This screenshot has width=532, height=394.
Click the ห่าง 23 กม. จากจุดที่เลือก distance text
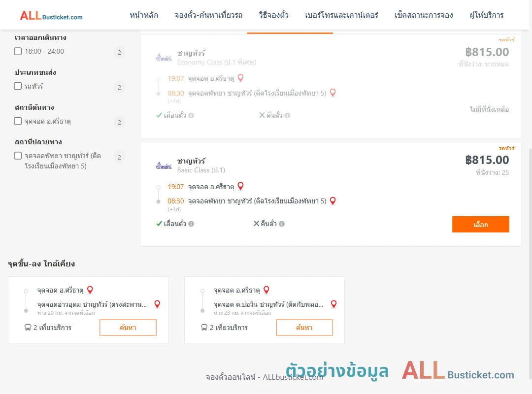click(242, 313)
